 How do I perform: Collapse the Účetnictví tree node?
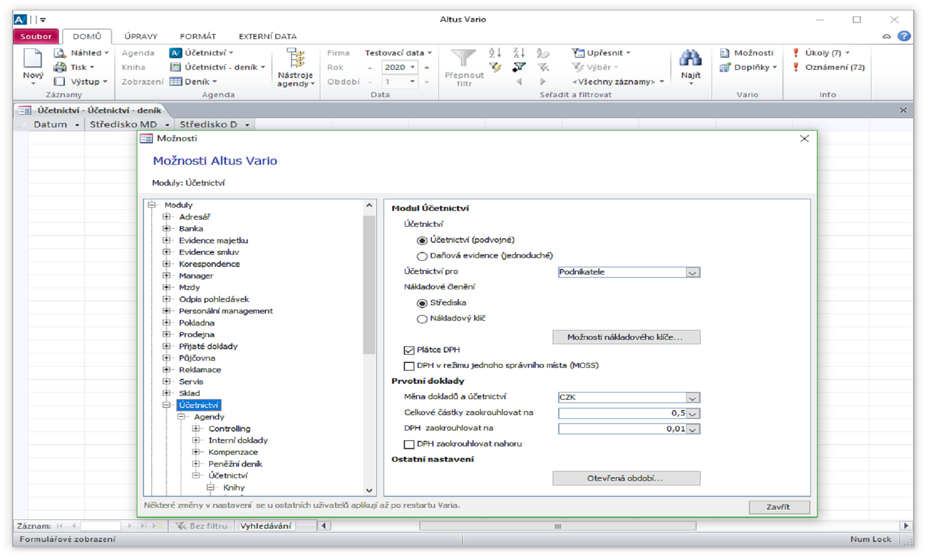[166, 405]
